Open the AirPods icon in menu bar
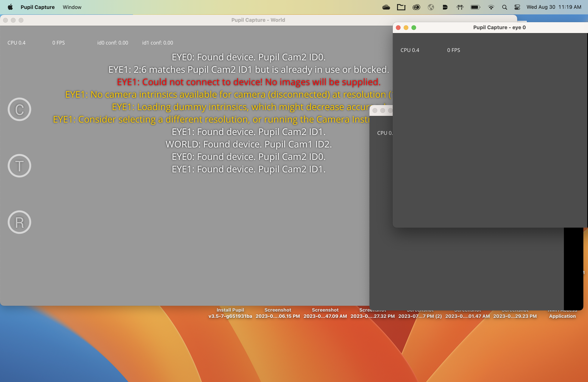Image resolution: width=588 pixels, height=382 pixels. [x=460, y=7]
